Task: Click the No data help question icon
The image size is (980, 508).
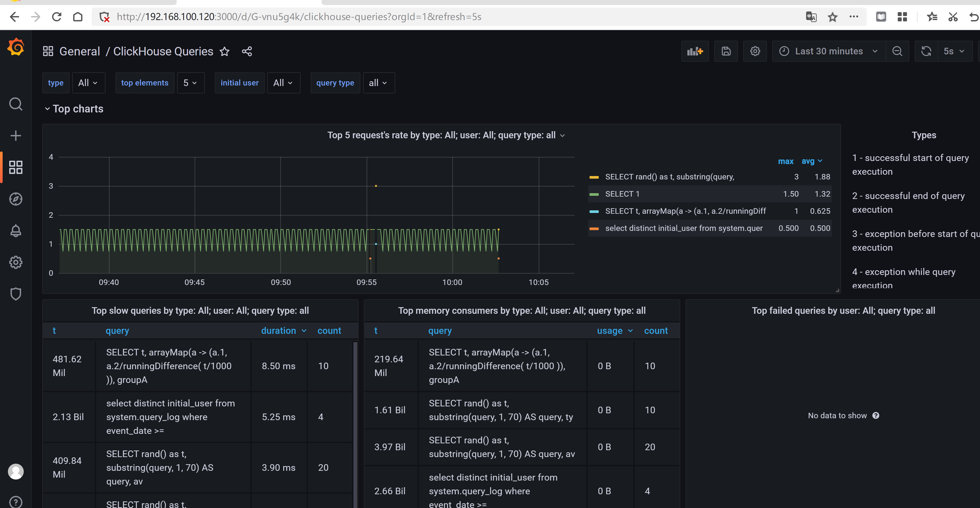Action: click(876, 415)
